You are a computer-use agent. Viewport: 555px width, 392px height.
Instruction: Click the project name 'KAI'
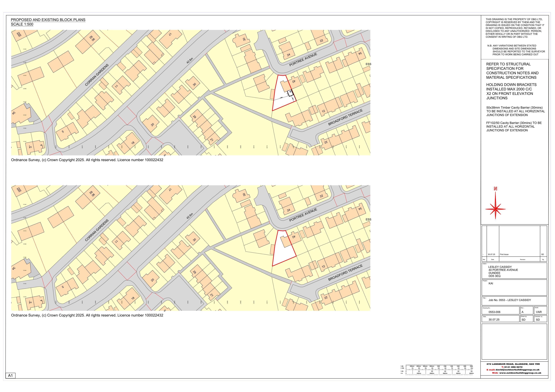pos(491,284)
